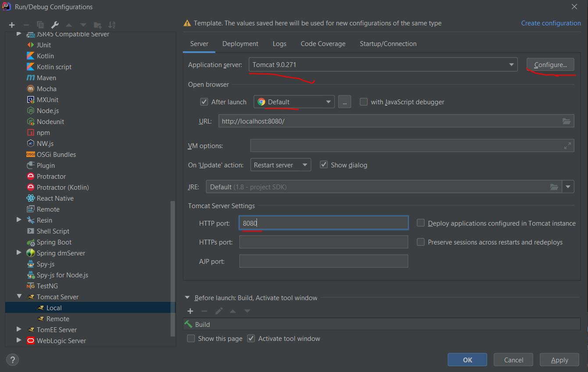Image resolution: width=588 pixels, height=372 pixels.
Task: Open the JRE dropdown arrow
Action: [x=568, y=187]
